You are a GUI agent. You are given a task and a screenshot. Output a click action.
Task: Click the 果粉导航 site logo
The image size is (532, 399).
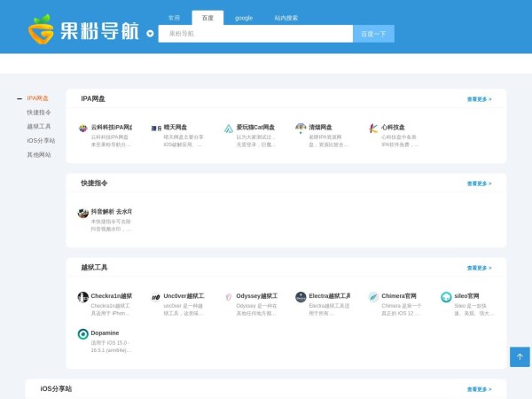click(x=83, y=32)
